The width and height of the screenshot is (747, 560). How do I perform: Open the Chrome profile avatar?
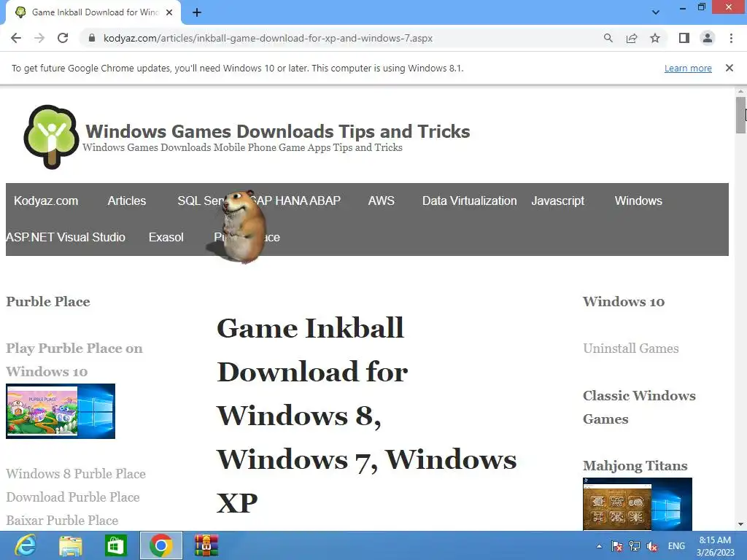click(708, 38)
